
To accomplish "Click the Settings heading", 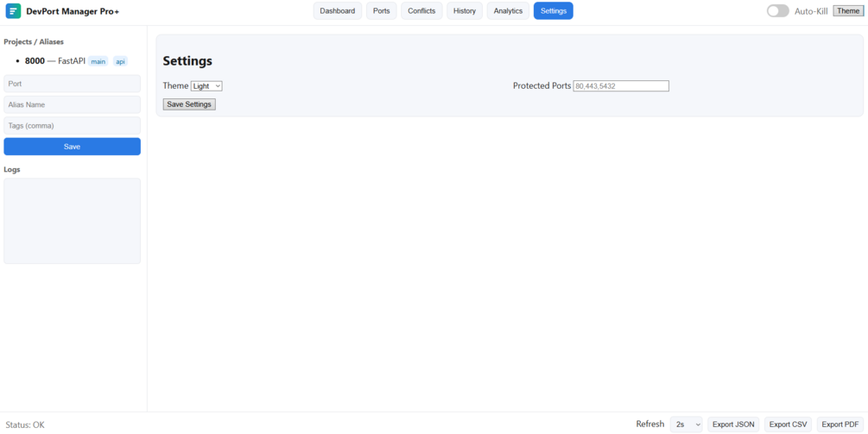I will 187,61.
